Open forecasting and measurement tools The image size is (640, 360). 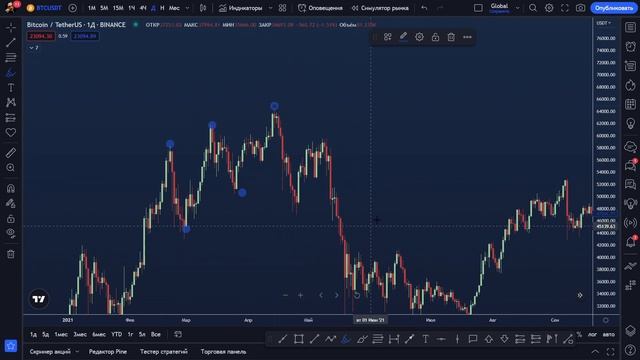[11, 118]
